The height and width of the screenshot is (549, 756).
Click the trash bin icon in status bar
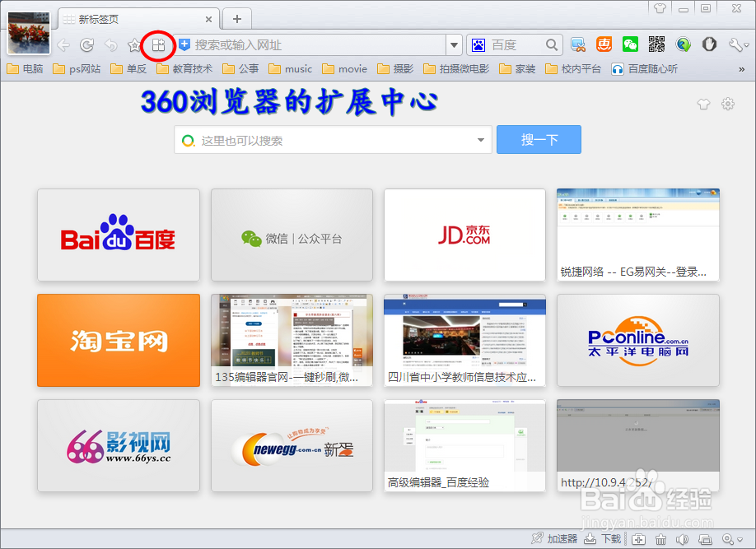pyautogui.click(x=660, y=539)
